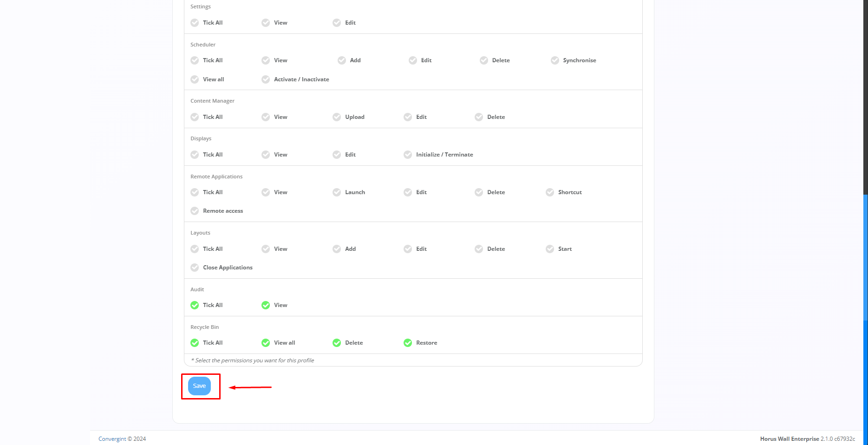Enable Content Manager Upload permission
The width and height of the screenshot is (868, 445).
coord(337,117)
